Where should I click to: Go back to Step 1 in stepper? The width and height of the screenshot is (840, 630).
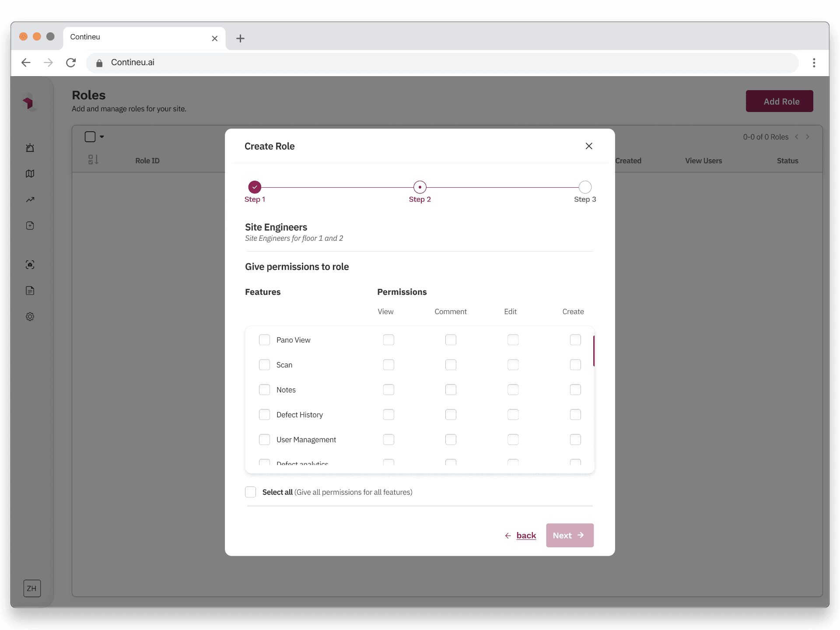[255, 187]
